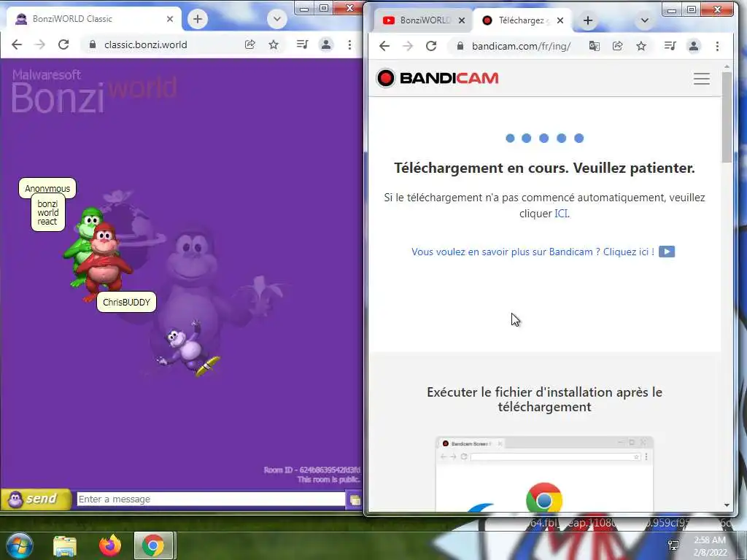
Task: Open a new tab in the BonziWORLD window
Action: click(x=197, y=19)
